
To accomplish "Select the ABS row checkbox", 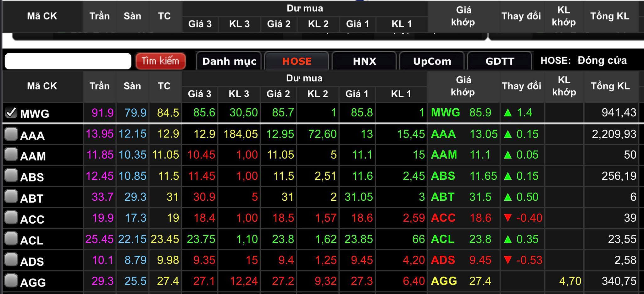I will pyautogui.click(x=11, y=175).
